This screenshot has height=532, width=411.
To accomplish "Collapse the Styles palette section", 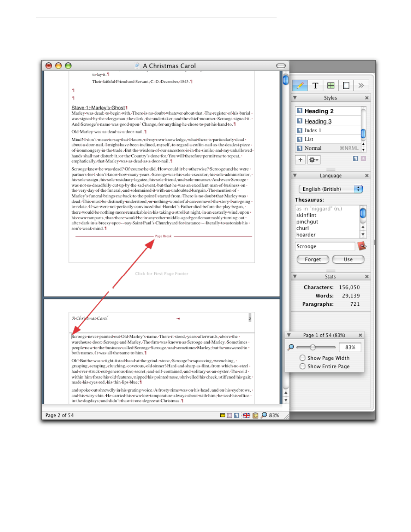I will pyautogui.click(x=295, y=98).
